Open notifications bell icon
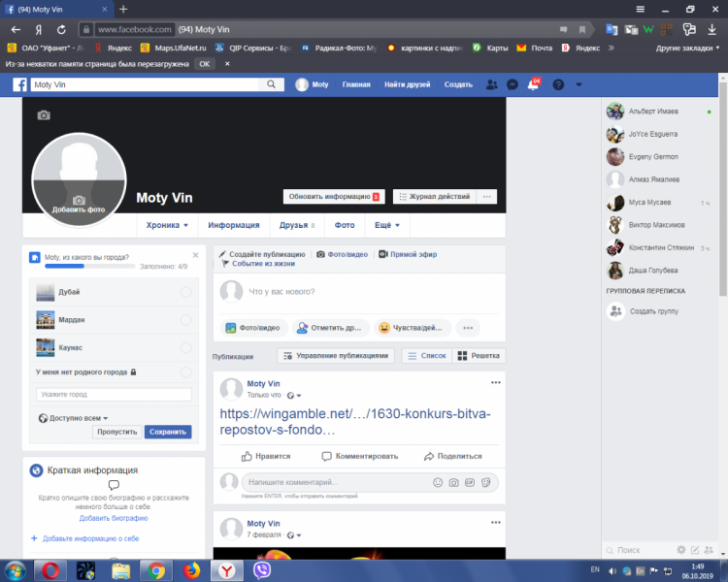Viewport: 728px width, 582px height. click(x=534, y=84)
